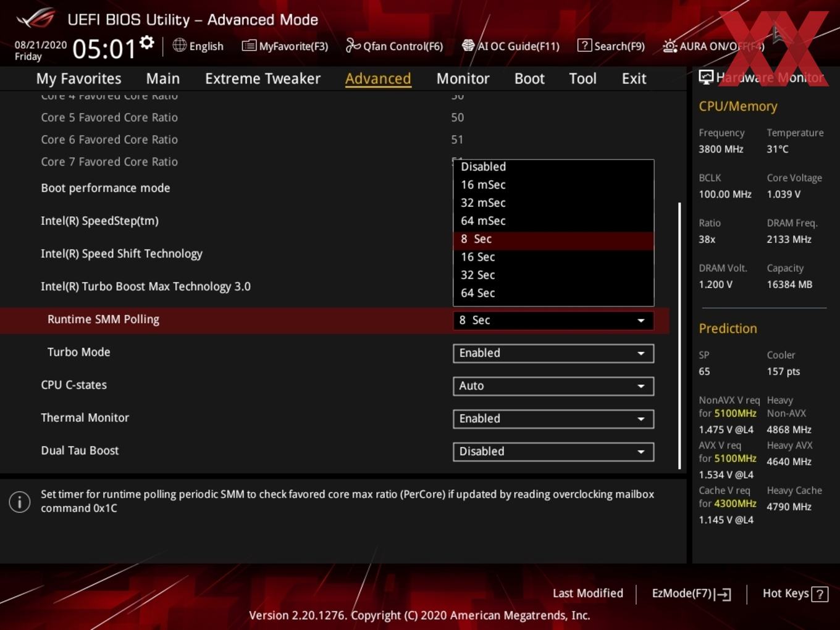This screenshot has height=630, width=840.
Task: Click the CPU/Memory heading
Action: coord(738,106)
